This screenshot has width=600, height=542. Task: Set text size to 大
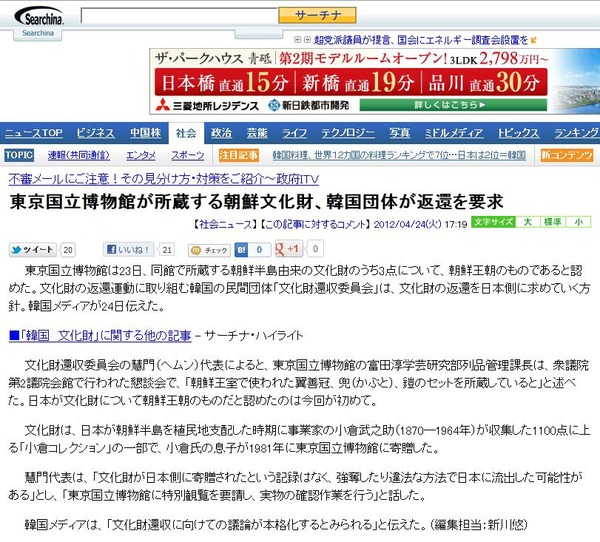click(x=528, y=222)
